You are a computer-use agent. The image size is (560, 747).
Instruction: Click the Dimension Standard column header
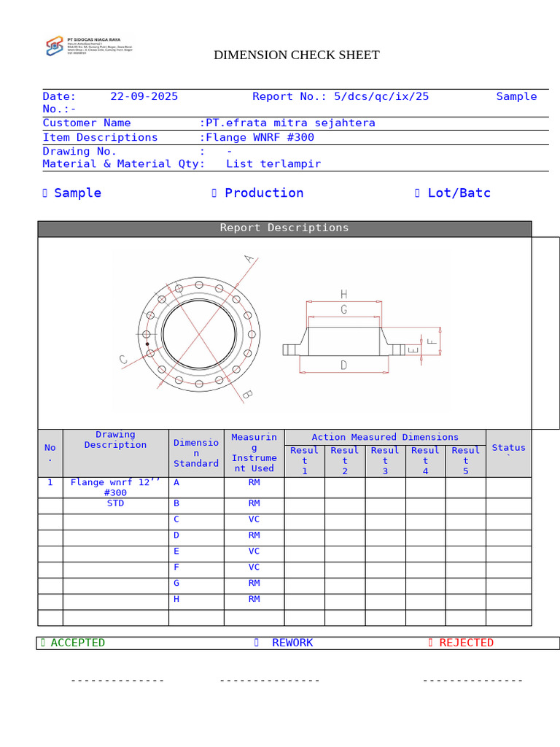pyautogui.click(x=196, y=453)
